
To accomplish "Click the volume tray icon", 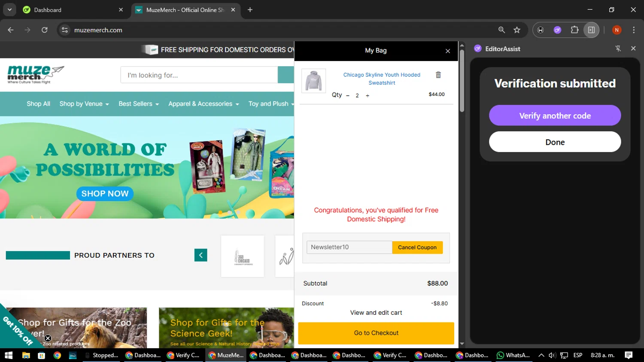I will pyautogui.click(x=552, y=355).
